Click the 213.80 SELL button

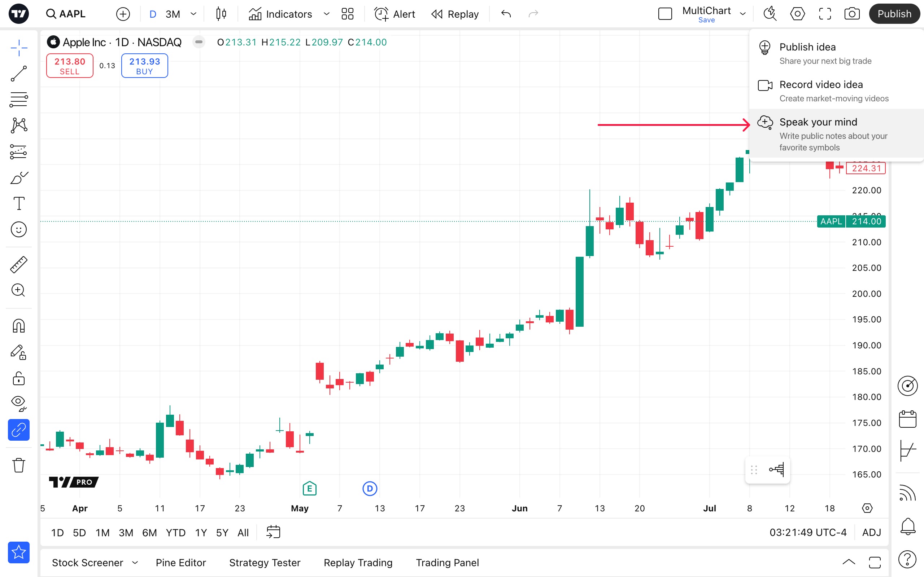coord(70,66)
